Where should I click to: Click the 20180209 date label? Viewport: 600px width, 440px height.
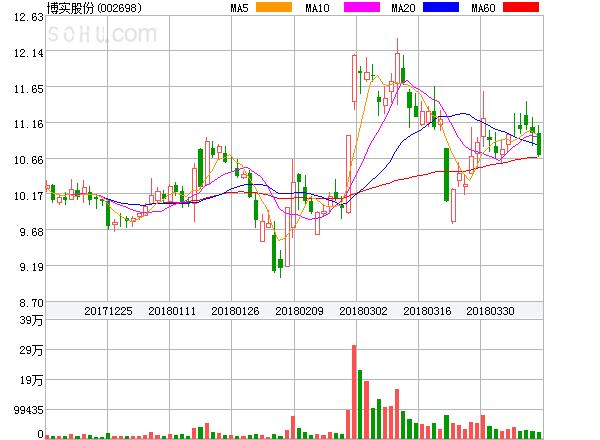[x=299, y=311]
